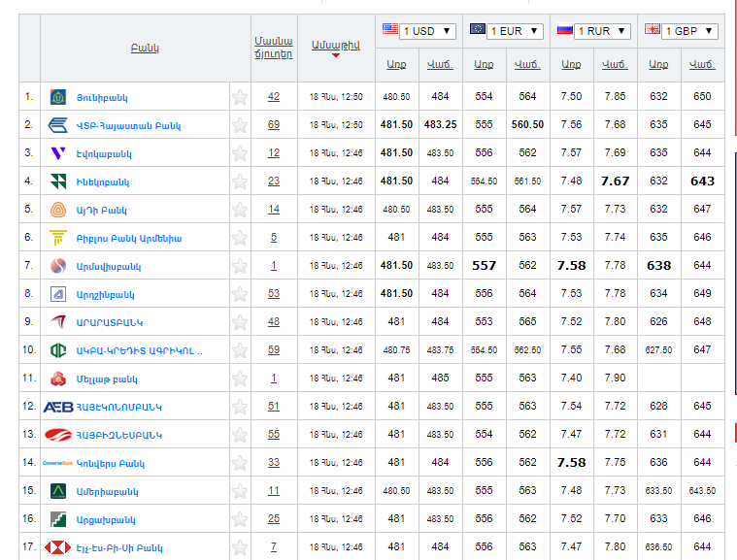This screenshot has height=560, width=737.
Task: Click the 483.25 USD sell rate cell
Action: coord(440,124)
